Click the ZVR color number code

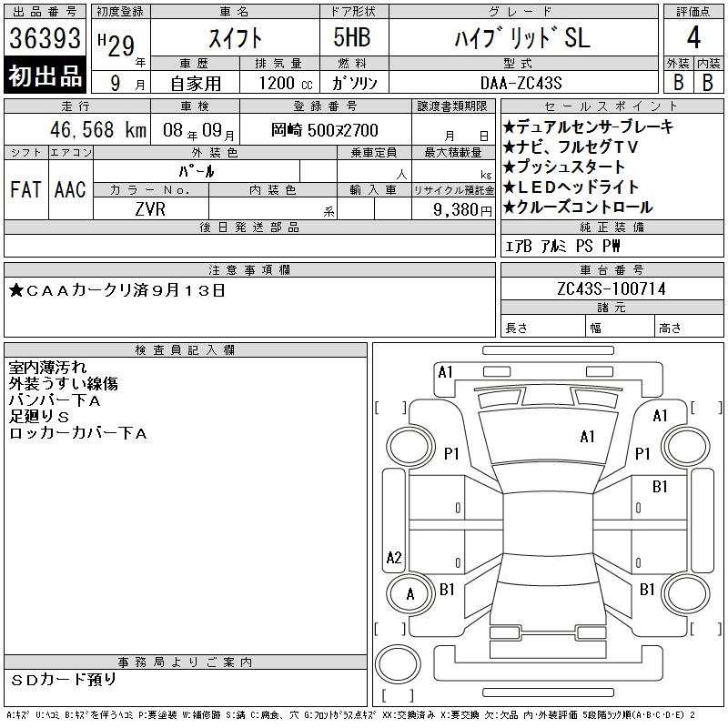[151, 208]
